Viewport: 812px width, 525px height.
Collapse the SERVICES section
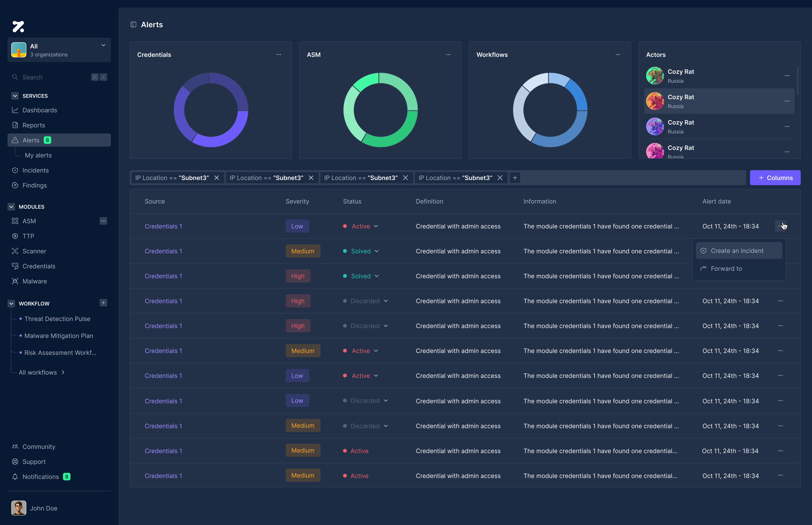coord(15,96)
